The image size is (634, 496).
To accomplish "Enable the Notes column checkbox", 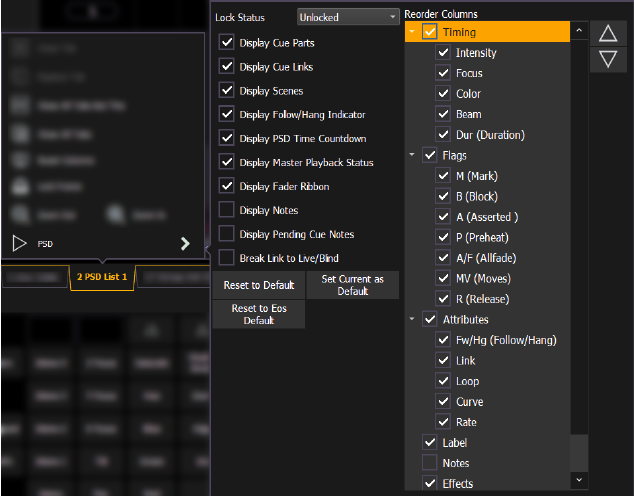I will 430,463.
